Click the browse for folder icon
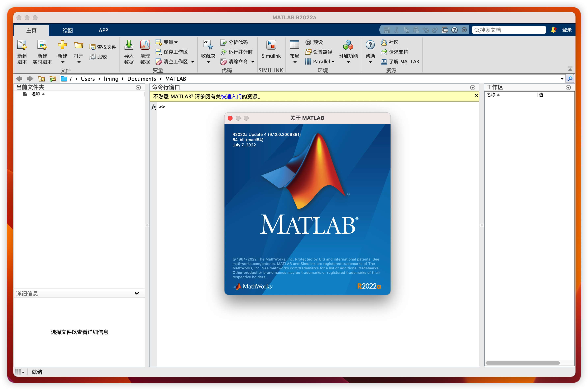 pos(53,79)
